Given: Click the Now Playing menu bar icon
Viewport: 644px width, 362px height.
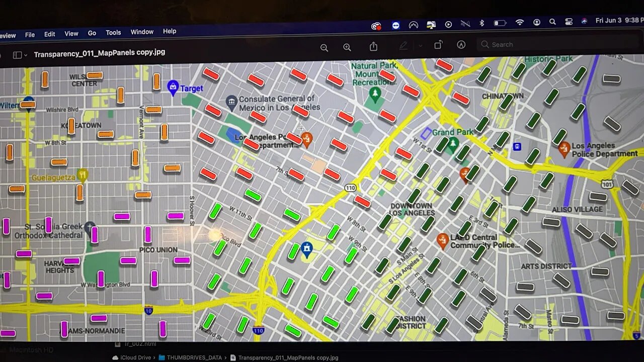Looking at the screenshot, I should point(448,24).
